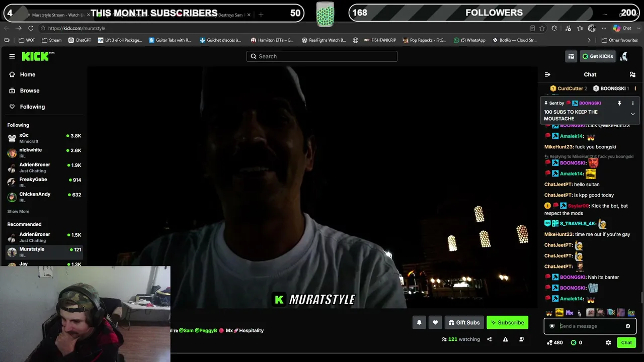
Task: Open Guitar Tabs bookmark
Action: coord(170,40)
